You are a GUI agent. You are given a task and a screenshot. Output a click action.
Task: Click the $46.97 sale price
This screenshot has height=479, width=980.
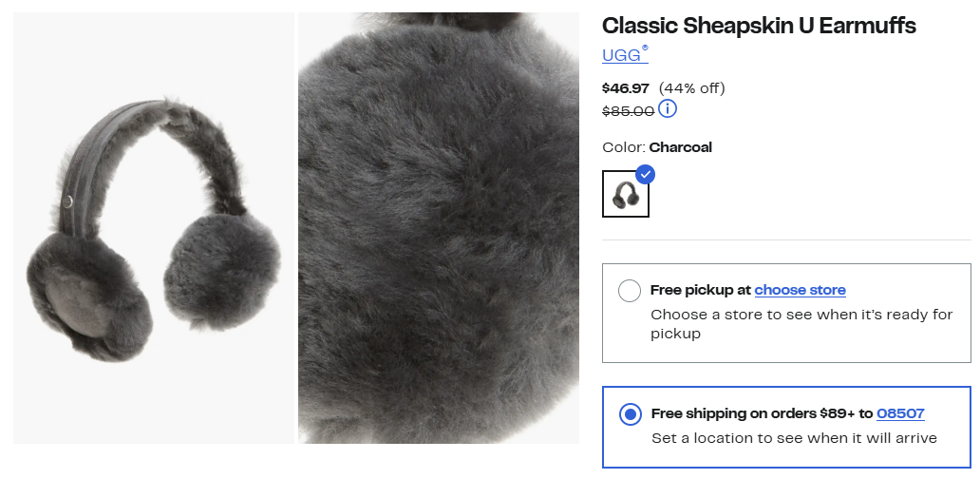(x=626, y=88)
